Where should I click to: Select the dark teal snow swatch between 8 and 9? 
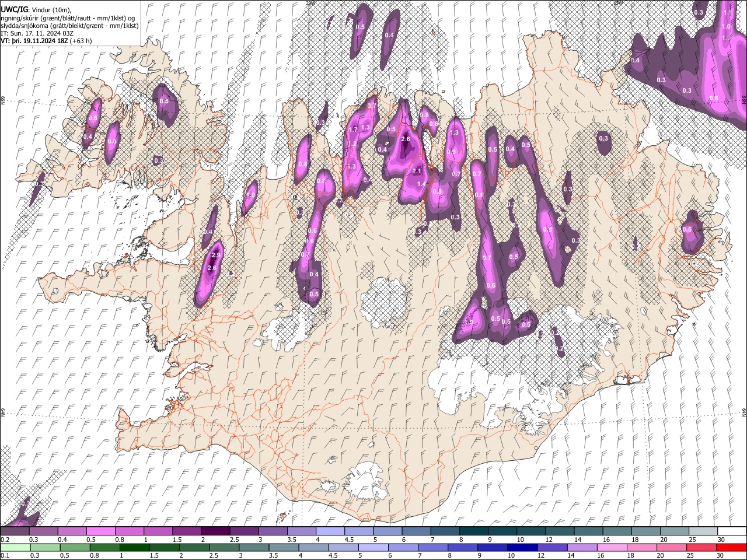(x=474, y=531)
